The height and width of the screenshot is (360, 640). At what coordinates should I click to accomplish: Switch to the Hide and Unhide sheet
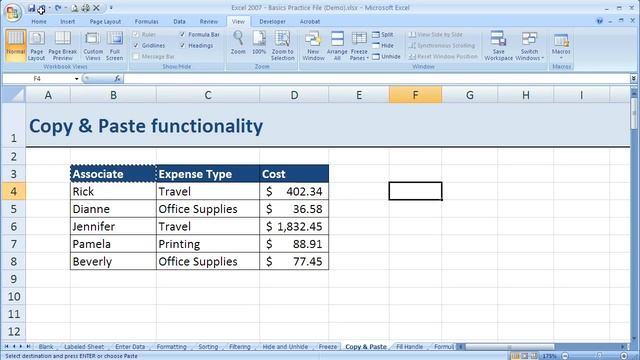click(285, 347)
